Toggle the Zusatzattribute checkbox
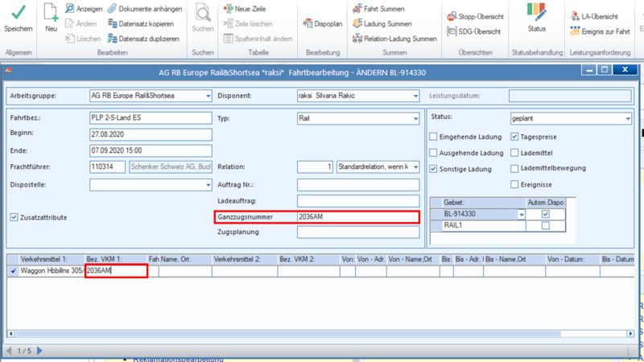This screenshot has height=362, width=644. [14, 217]
